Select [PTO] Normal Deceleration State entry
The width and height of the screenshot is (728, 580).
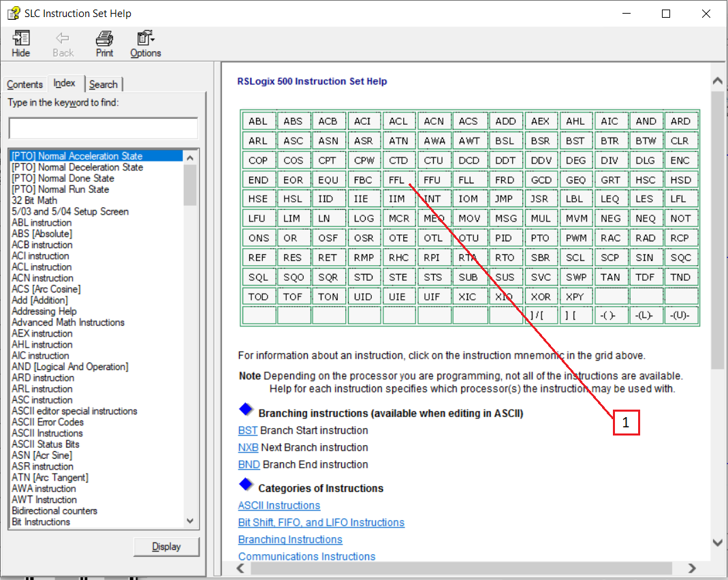click(78, 167)
